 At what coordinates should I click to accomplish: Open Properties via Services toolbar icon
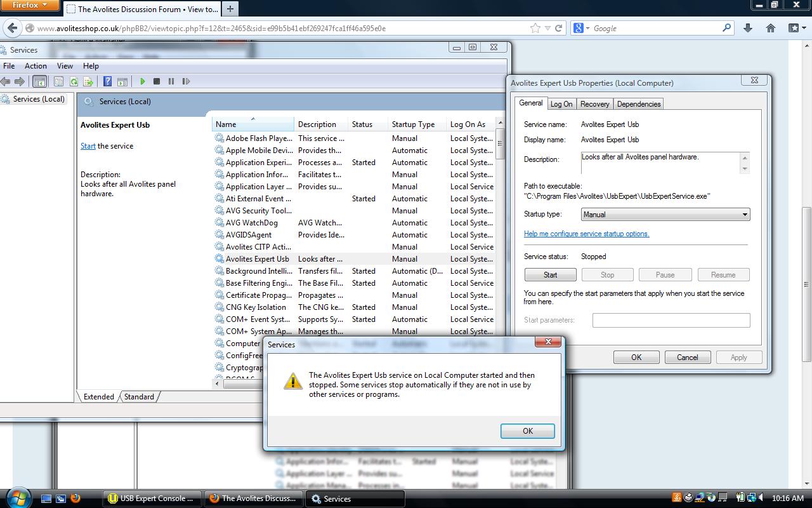58,81
